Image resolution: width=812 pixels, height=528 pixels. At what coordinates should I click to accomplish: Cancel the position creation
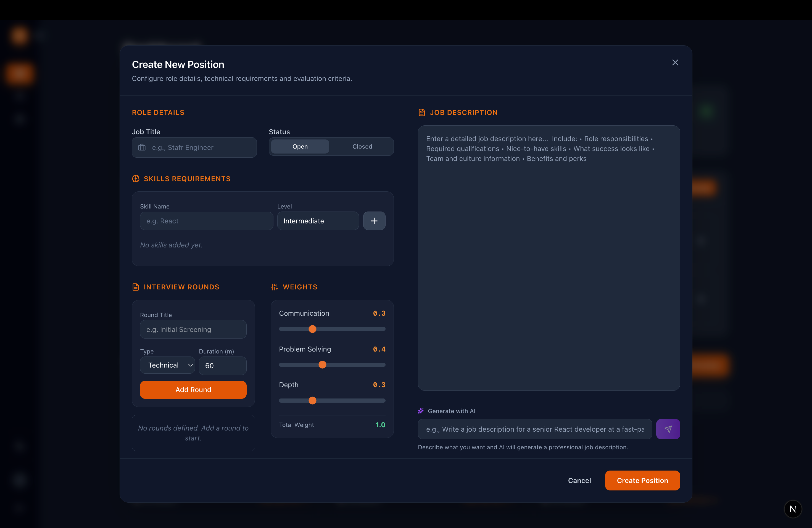(x=579, y=480)
